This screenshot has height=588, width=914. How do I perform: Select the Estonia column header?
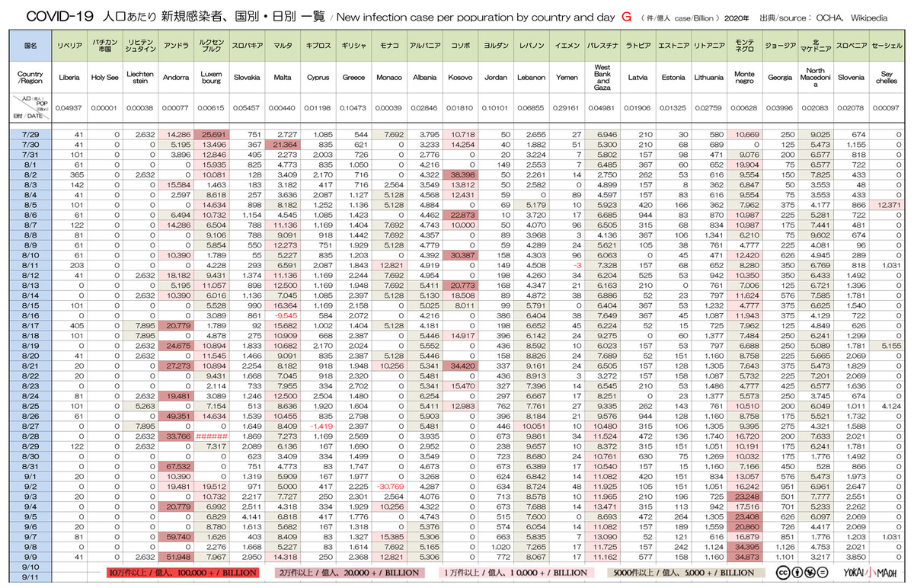pos(673,76)
